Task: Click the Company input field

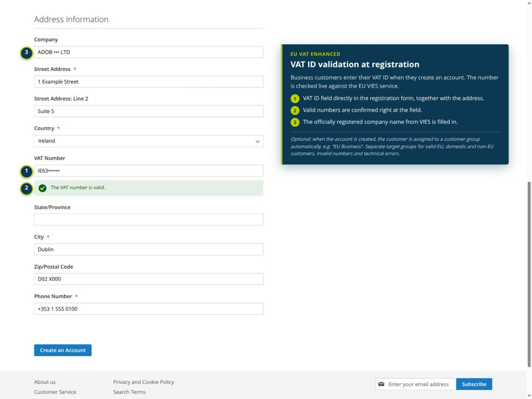Action: coord(149,52)
